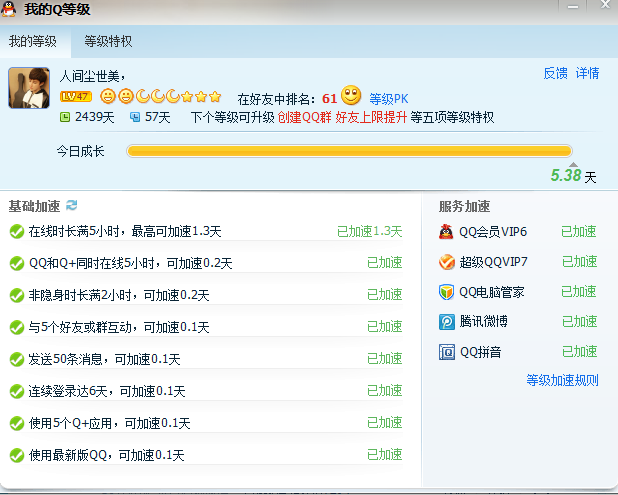Click the 5.38 天 growth value
This screenshot has height=495, width=618.
click(x=573, y=176)
